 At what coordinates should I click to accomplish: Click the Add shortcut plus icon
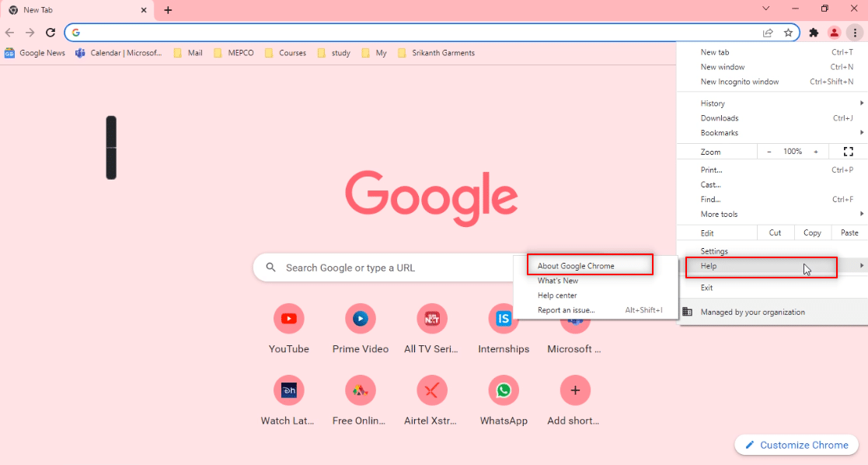point(575,390)
